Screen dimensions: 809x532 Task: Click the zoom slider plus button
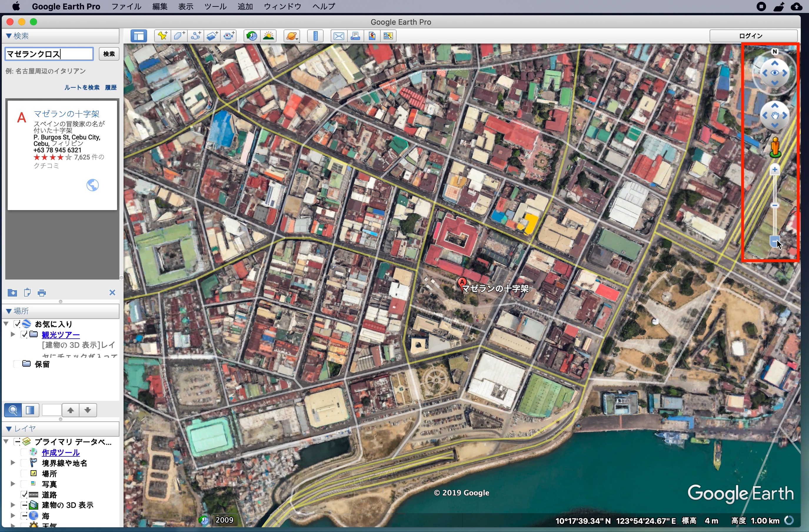(774, 169)
